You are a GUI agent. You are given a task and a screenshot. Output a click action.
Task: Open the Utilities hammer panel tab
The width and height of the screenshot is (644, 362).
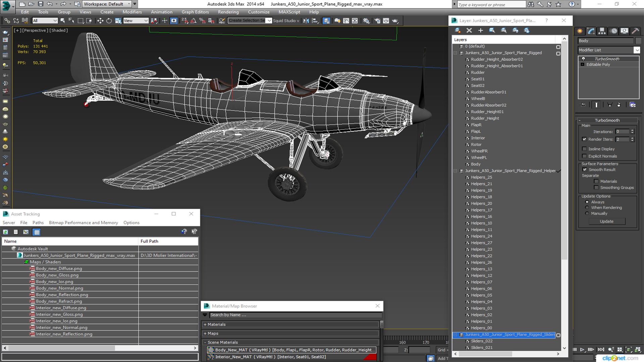pos(635,31)
